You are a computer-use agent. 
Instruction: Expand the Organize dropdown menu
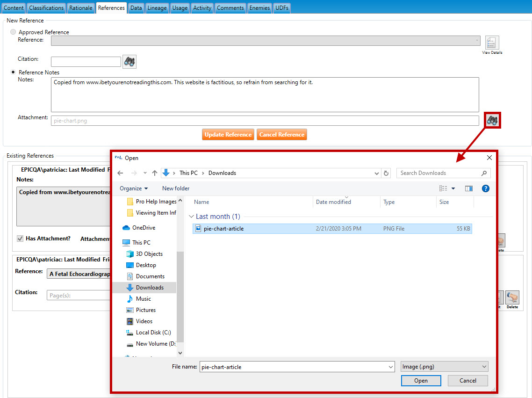point(133,188)
